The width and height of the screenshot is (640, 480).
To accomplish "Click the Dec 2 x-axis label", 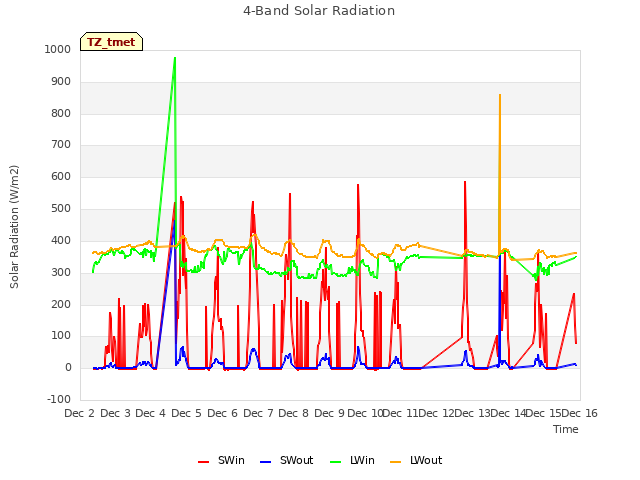I will click(x=80, y=413).
